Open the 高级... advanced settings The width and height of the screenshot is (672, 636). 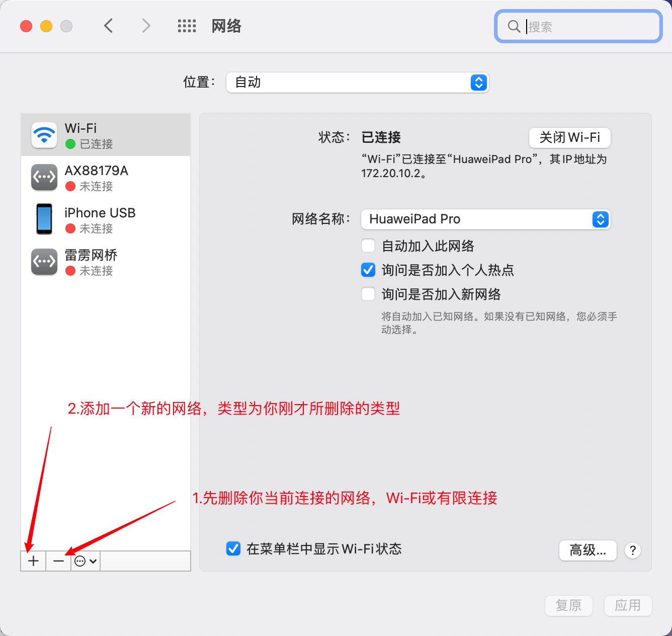[588, 550]
